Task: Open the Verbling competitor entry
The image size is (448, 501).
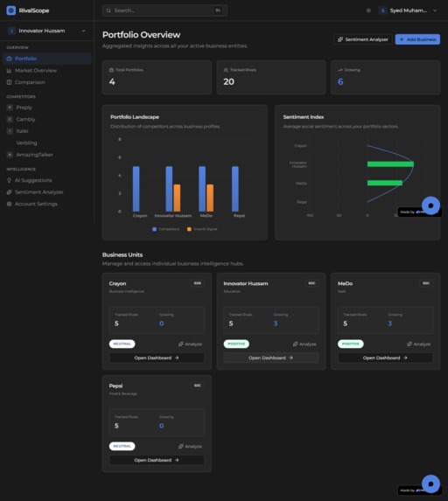Action: pos(47,143)
